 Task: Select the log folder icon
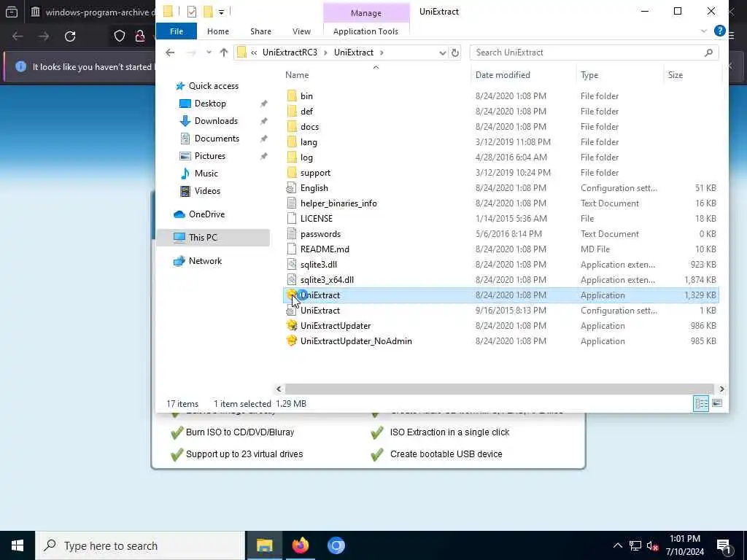pos(292,157)
